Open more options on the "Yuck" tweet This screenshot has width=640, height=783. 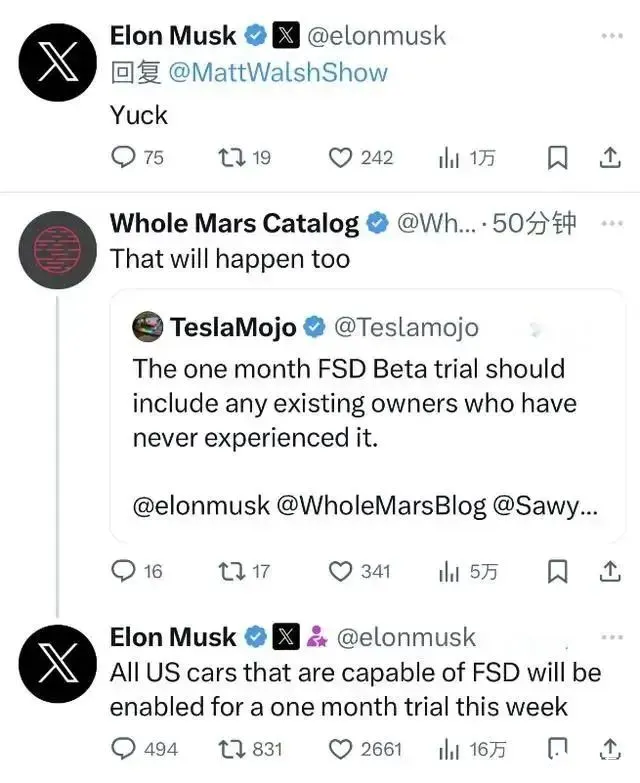click(611, 36)
